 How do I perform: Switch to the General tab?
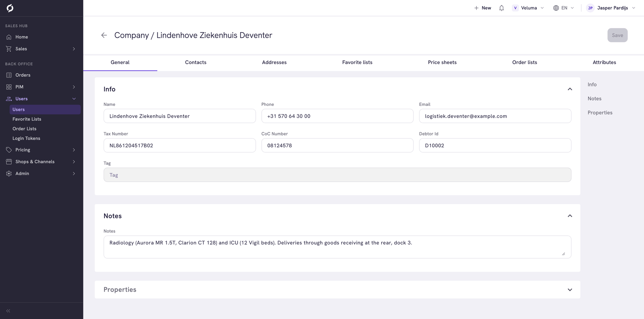pos(120,63)
